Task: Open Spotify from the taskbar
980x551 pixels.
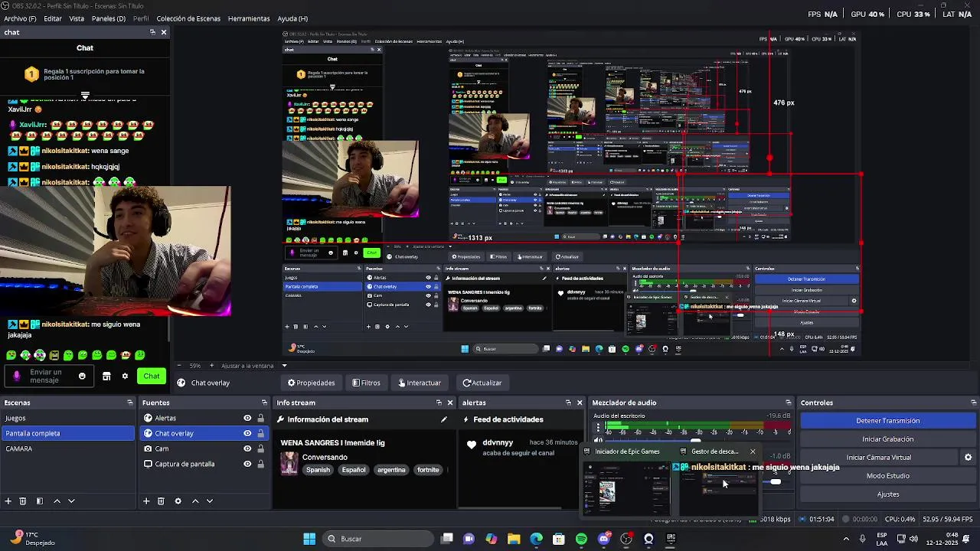Action: 581,539
